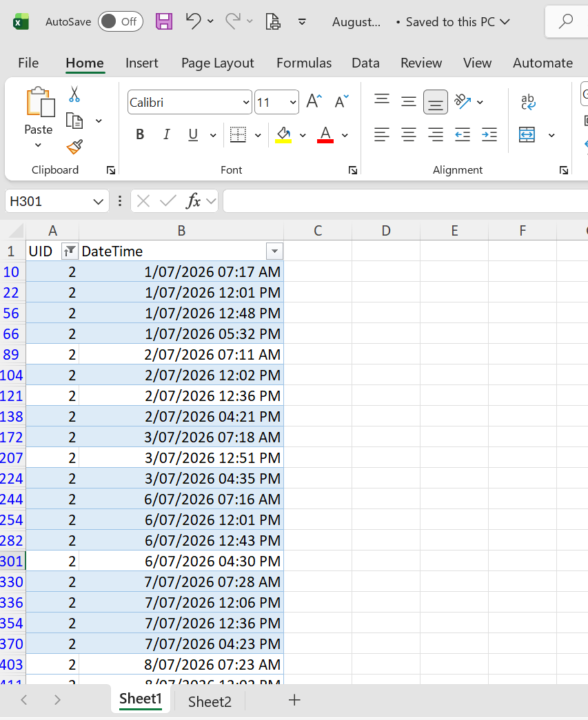Open the Formulas ribbon tab
The height and width of the screenshot is (720, 588).
point(303,63)
